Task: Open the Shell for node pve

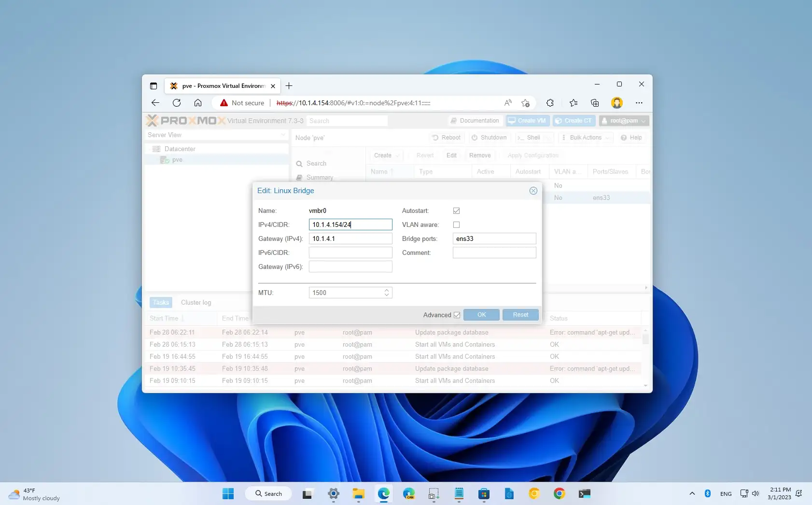Action: click(532, 138)
